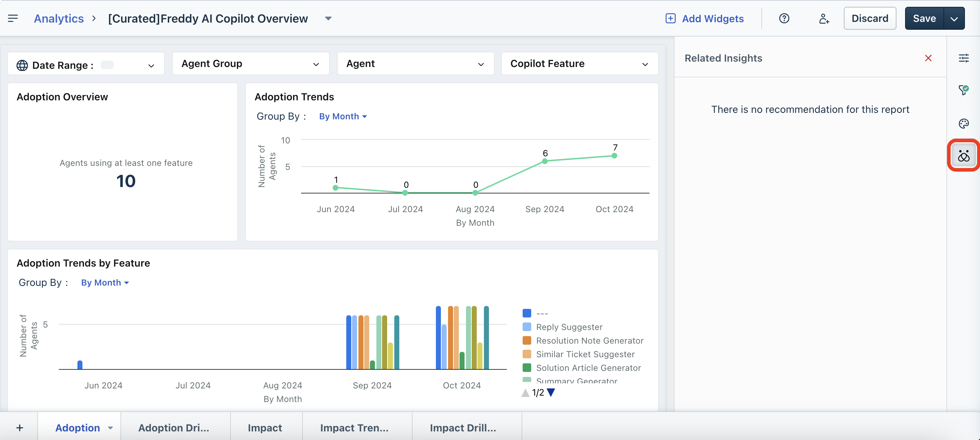Go to next legend page arrow
The width and height of the screenshot is (980, 440).
tap(551, 392)
